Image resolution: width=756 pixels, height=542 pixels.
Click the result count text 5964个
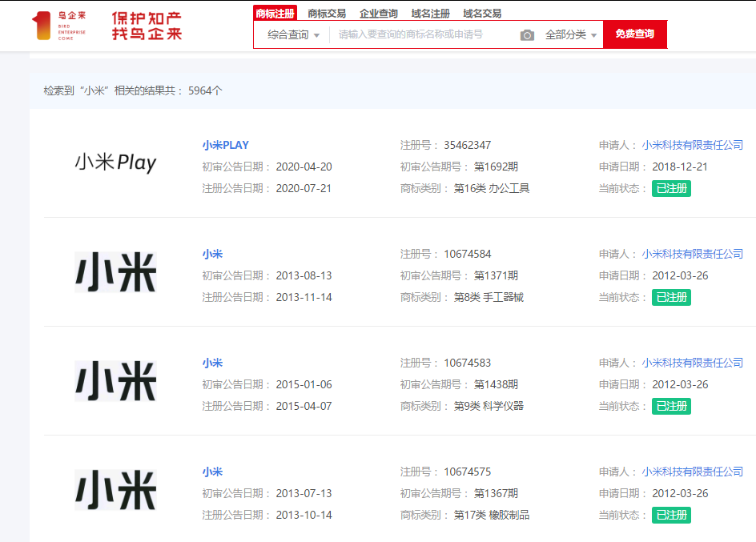pyautogui.click(x=205, y=90)
